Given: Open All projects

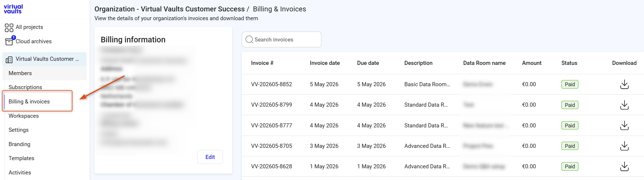Looking at the screenshot, I should tap(29, 27).
